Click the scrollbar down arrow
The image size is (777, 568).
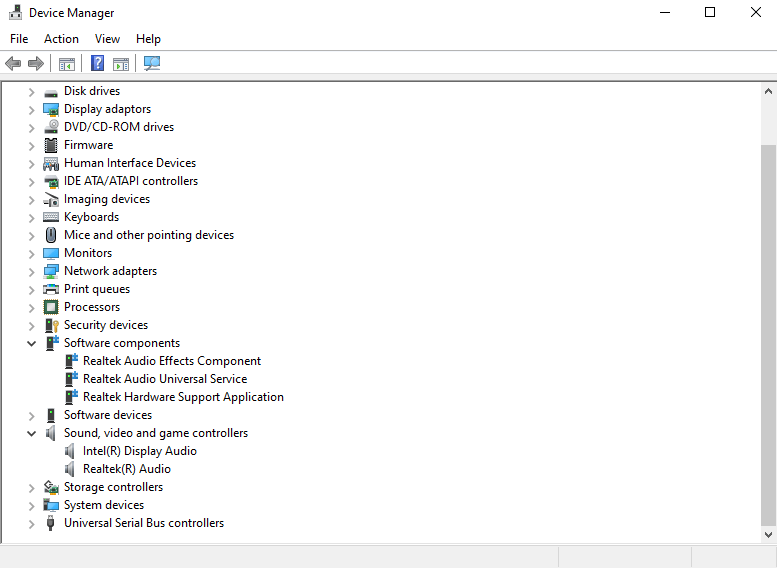pos(768,535)
